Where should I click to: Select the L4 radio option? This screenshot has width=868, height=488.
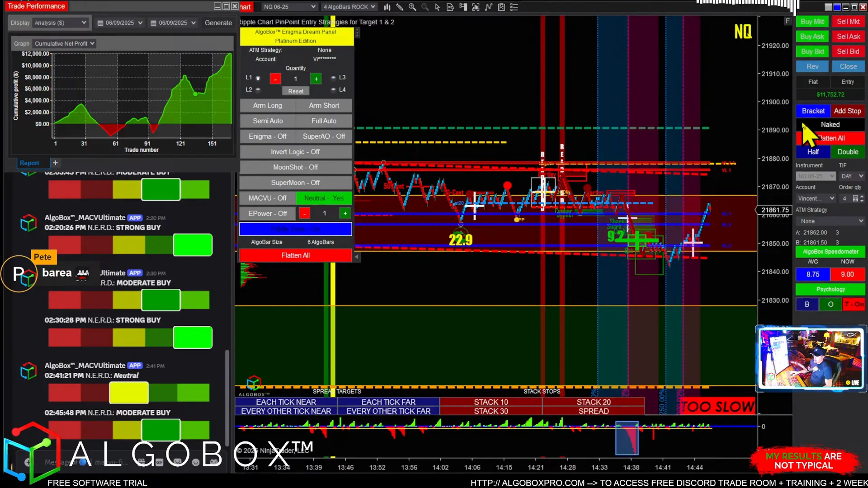click(333, 89)
